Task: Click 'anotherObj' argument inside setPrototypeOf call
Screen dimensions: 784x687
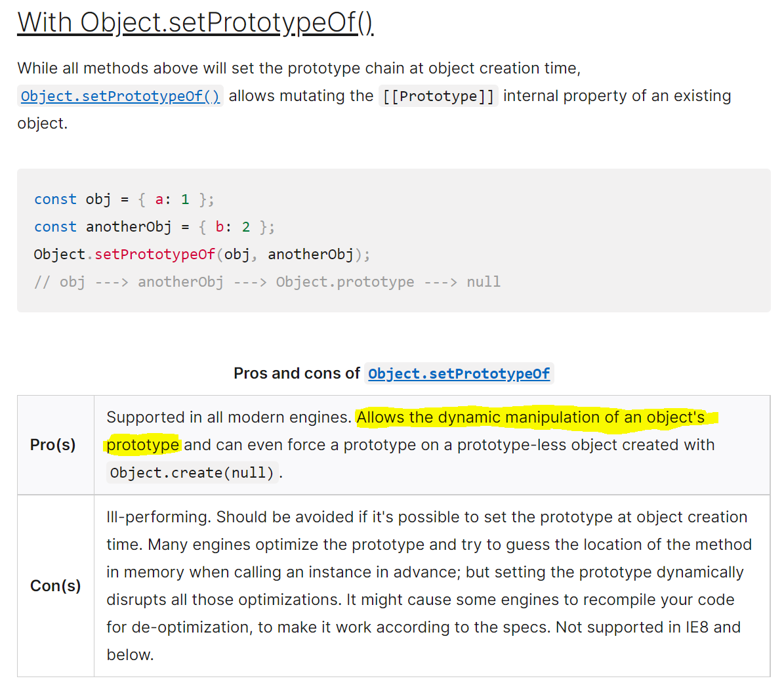Action: click(x=310, y=255)
